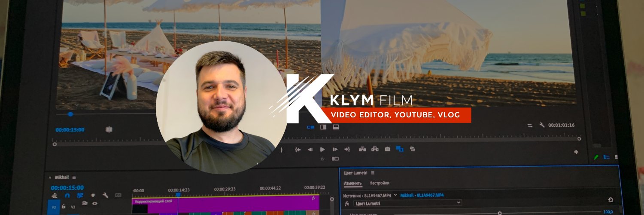
Task: Switch to blue list view icon
Action: (x=607, y=157)
